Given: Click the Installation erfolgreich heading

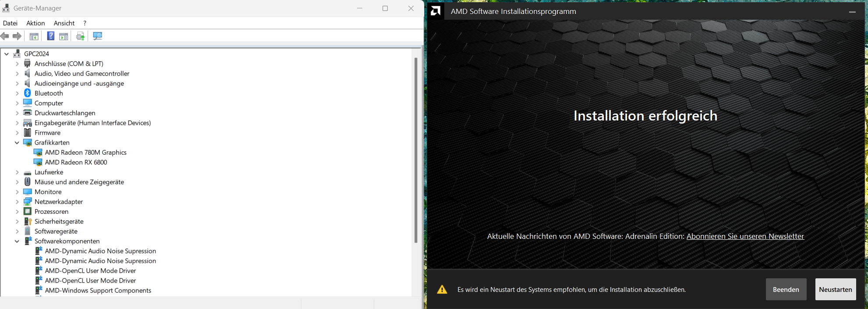Looking at the screenshot, I should (x=645, y=116).
